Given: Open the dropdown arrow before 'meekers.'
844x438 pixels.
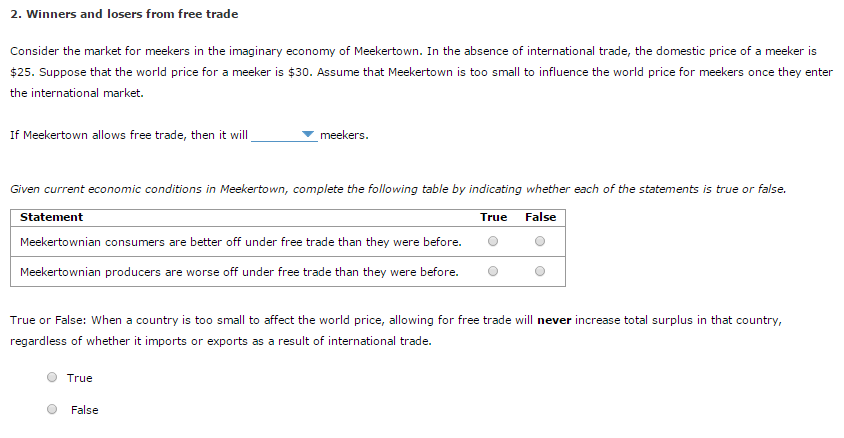Looking at the screenshot, I should (x=308, y=134).
